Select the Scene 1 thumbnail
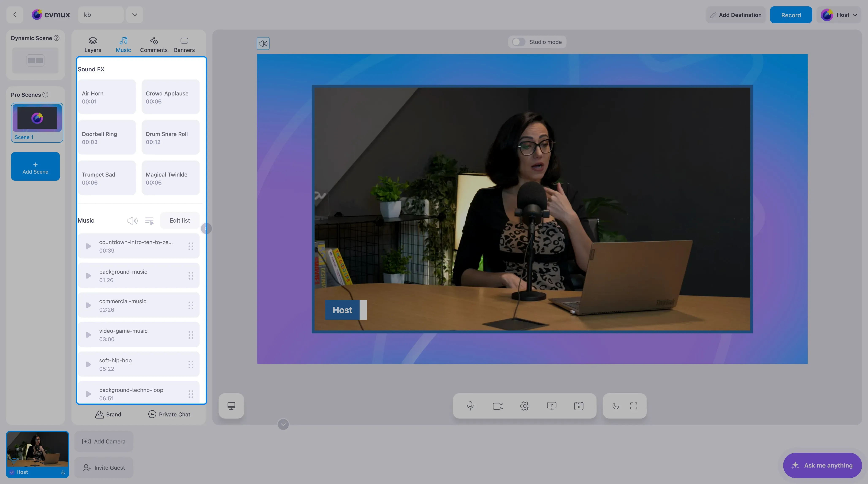This screenshot has height=484, width=868. click(37, 122)
